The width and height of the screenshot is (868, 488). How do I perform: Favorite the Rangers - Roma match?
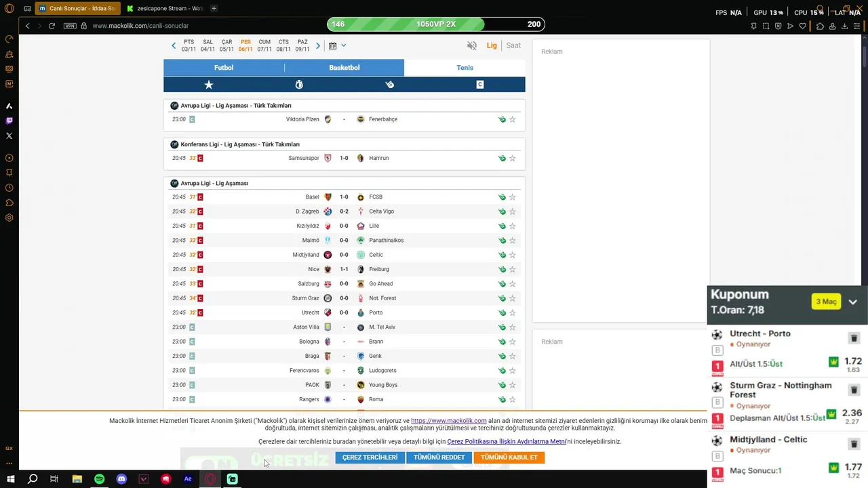click(513, 399)
